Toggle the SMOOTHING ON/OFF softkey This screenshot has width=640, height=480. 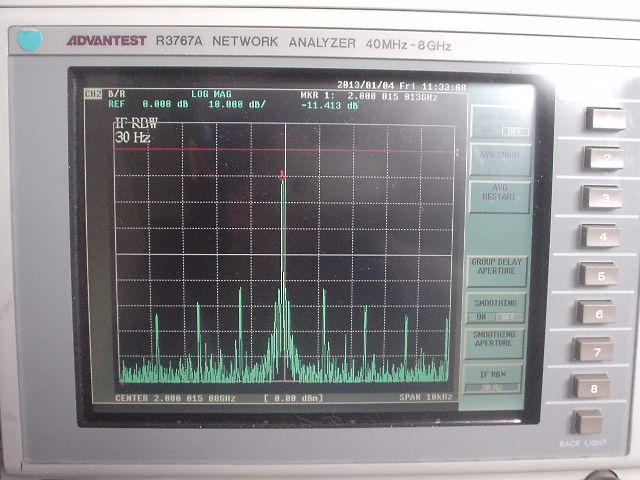click(x=494, y=308)
